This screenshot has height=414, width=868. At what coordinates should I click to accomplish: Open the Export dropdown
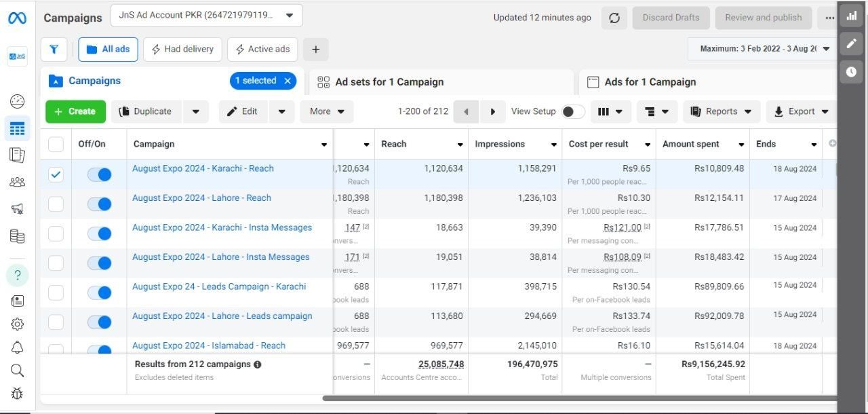pyautogui.click(x=801, y=112)
